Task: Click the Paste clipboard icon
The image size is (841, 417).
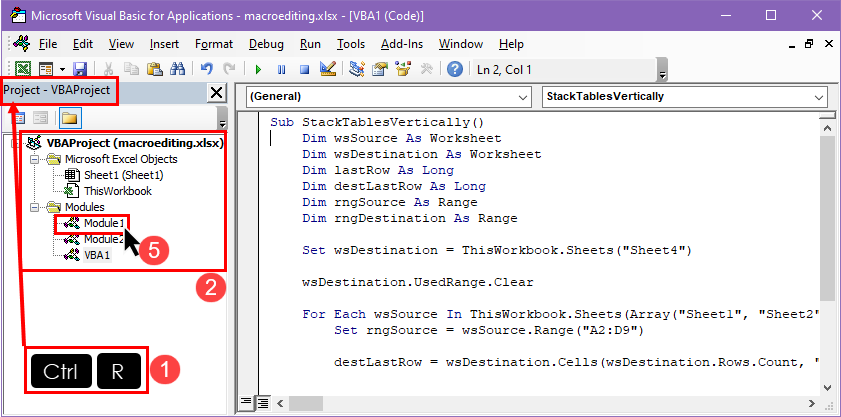Action: click(x=154, y=69)
